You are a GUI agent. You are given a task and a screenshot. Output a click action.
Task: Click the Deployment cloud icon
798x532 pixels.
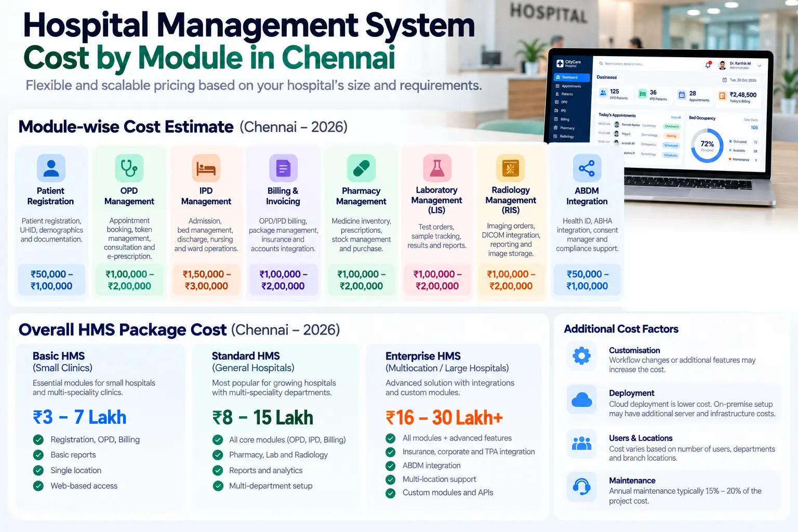click(581, 400)
